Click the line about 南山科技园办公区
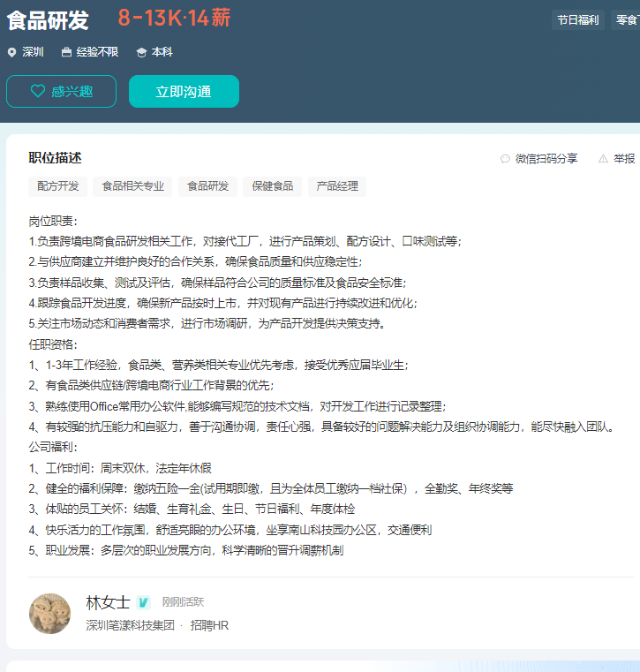Image resolution: width=640 pixels, height=672 pixels. point(230,530)
